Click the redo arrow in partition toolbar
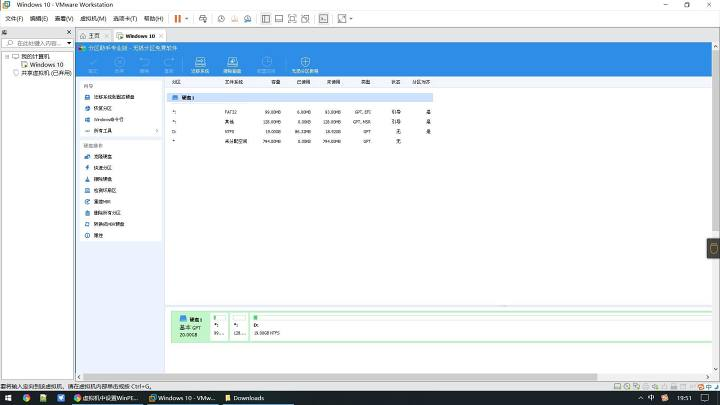This screenshot has width=720, height=405. [169, 65]
